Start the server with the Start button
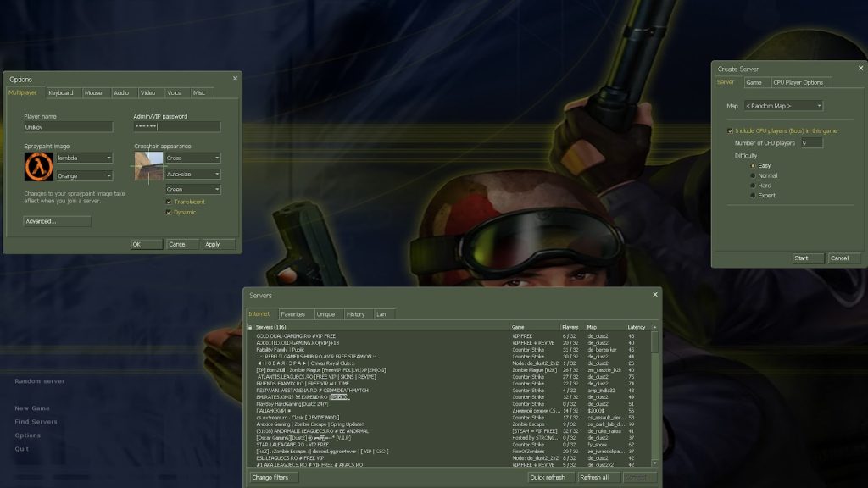 [806, 258]
